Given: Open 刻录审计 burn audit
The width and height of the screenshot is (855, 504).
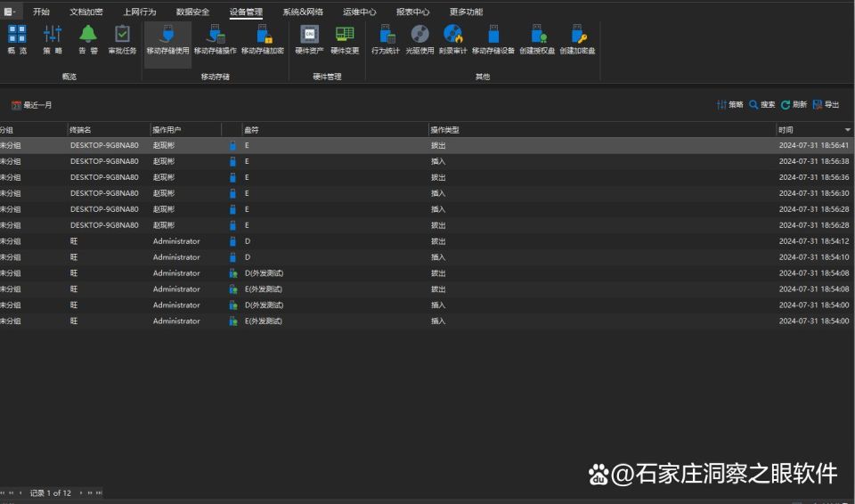Looking at the screenshot, I should [452, 39].
